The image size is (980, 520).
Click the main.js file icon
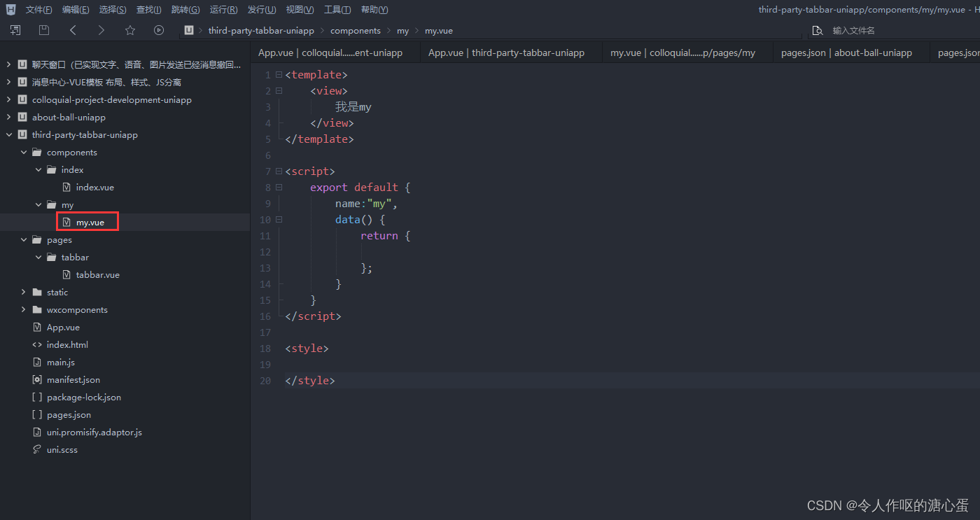(x=37, y=363)
